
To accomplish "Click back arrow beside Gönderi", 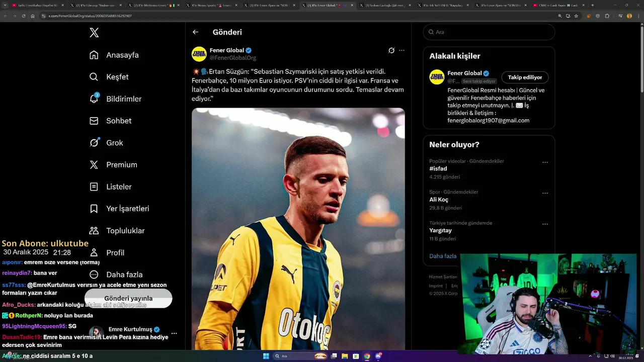I will [196, 32].
